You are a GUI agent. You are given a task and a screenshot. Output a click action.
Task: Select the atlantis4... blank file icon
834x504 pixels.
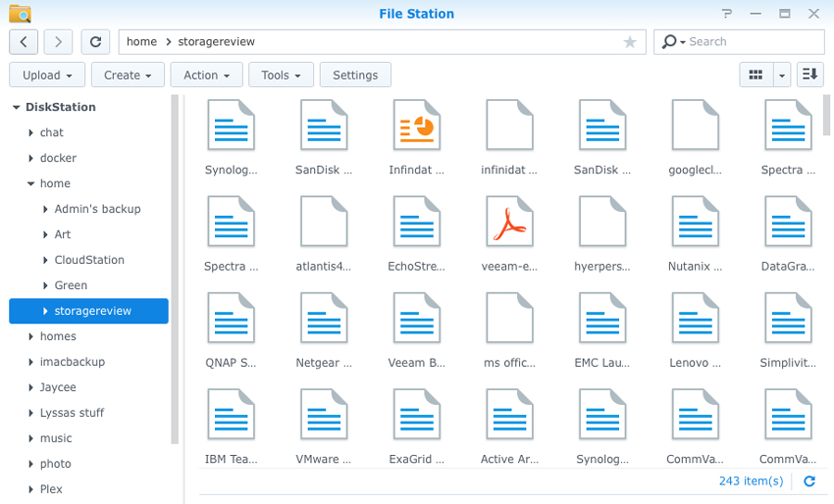(x=324, y=222)
